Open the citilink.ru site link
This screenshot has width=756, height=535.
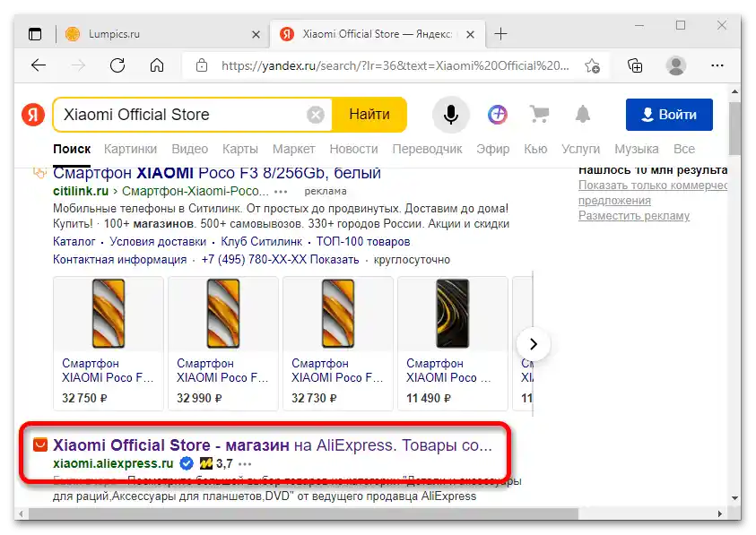[x=81, y=192]
